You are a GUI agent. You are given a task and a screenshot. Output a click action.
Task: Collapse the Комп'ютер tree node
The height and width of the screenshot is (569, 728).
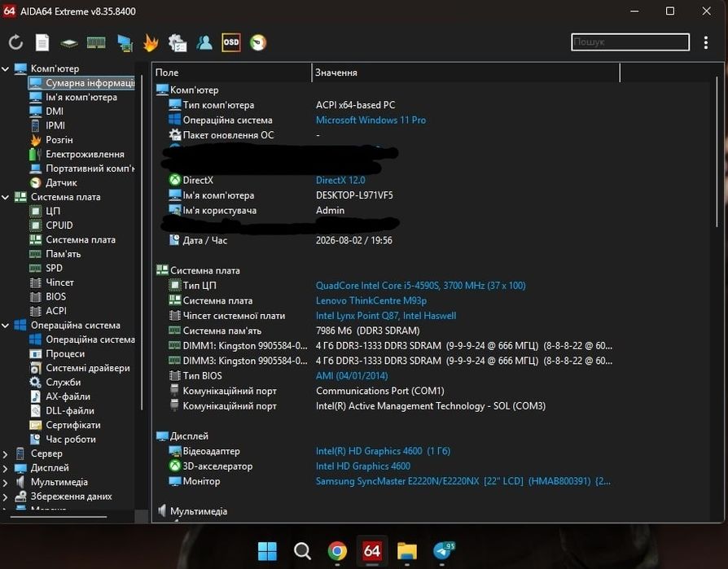tap(6, 68)
